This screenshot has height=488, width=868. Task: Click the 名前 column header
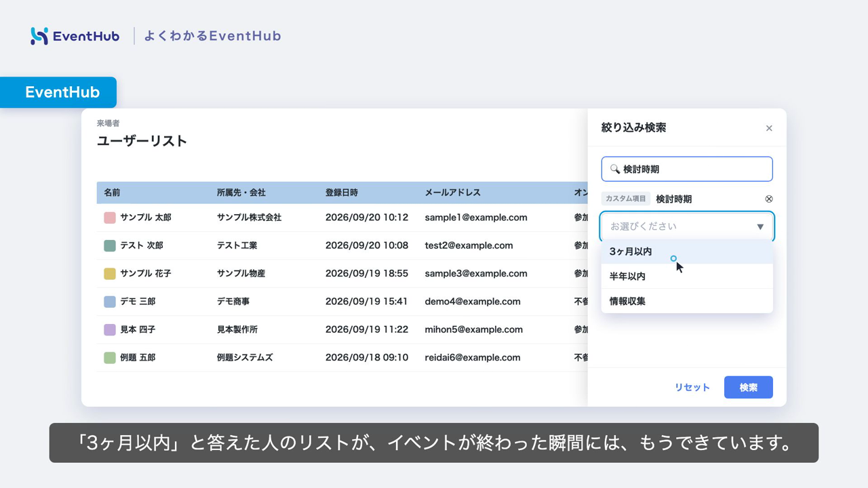coord(112,192)
